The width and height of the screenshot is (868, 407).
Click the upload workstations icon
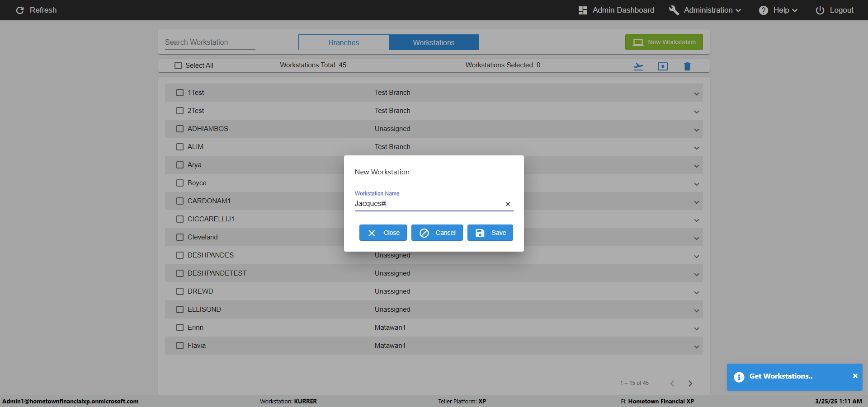[663, 66]
